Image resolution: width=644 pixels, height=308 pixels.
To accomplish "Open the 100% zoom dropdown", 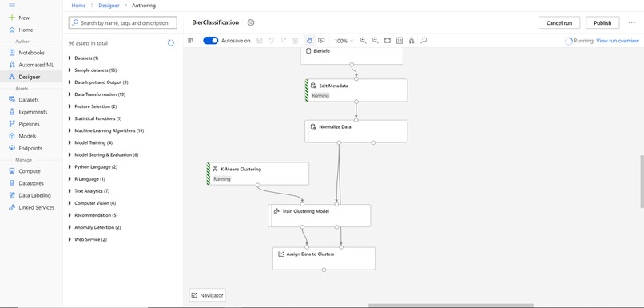I will pos(344,41).
